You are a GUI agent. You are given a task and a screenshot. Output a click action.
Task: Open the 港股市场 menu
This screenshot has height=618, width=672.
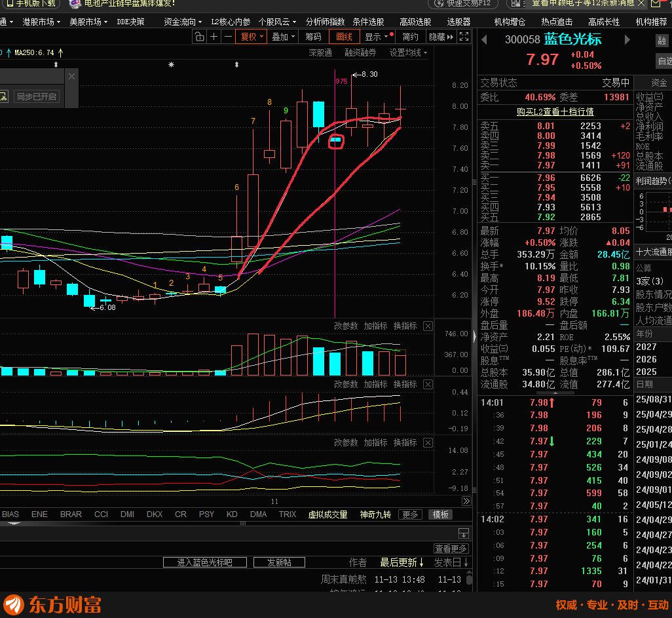pos(41,22)
